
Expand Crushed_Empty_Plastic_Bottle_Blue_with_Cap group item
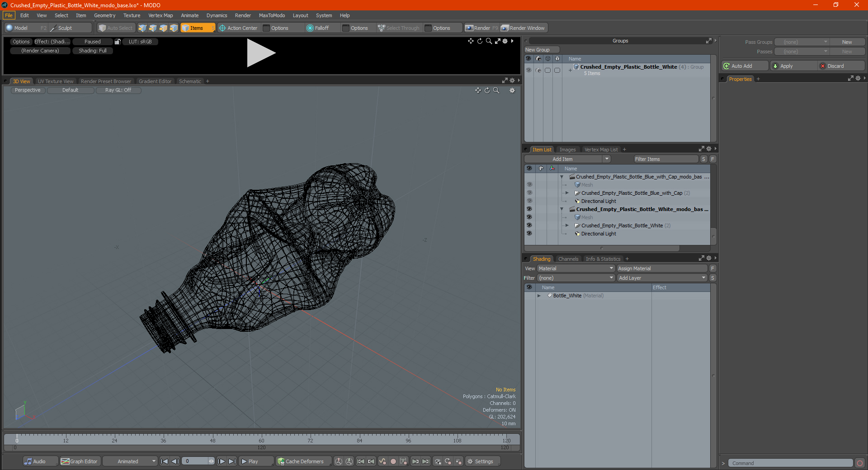567,193
